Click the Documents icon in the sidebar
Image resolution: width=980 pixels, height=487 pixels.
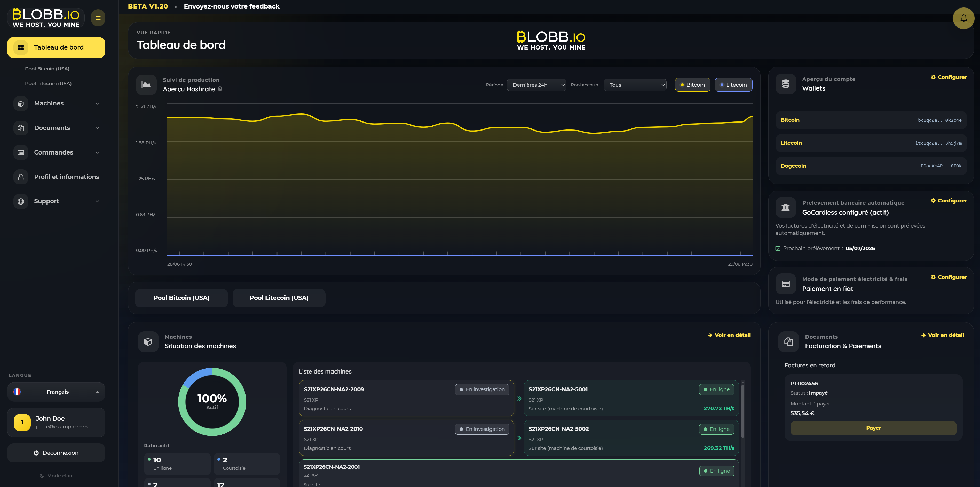[x=21, y=128]
